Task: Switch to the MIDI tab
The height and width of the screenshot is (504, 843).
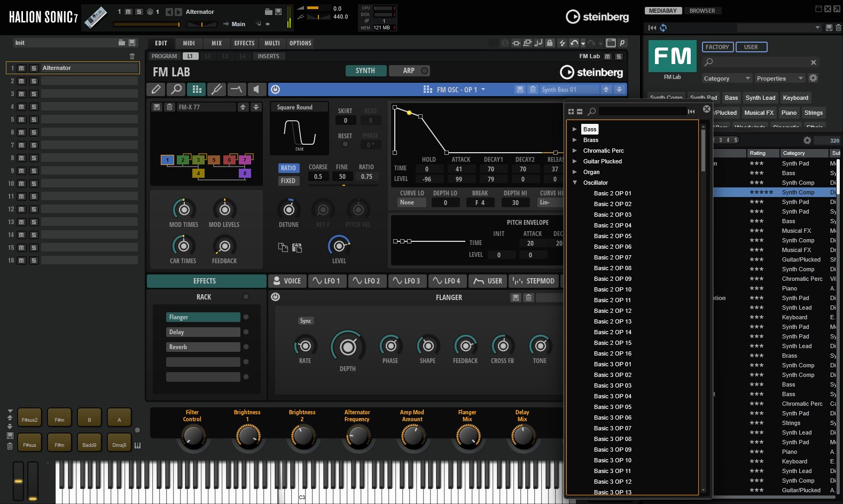Action: 189,43
